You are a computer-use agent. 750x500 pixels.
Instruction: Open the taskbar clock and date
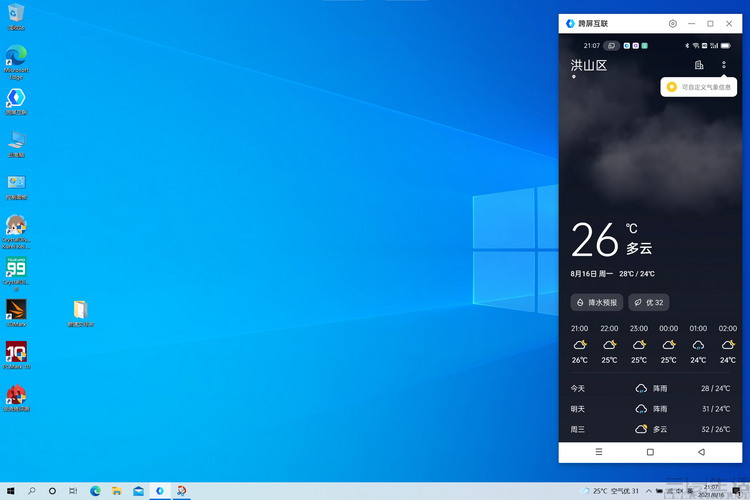711,491
